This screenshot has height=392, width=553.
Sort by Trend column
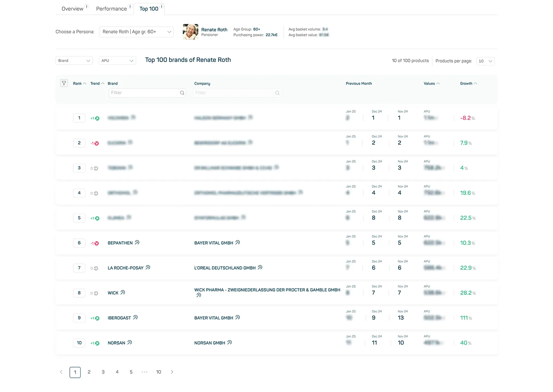(97, 84)
